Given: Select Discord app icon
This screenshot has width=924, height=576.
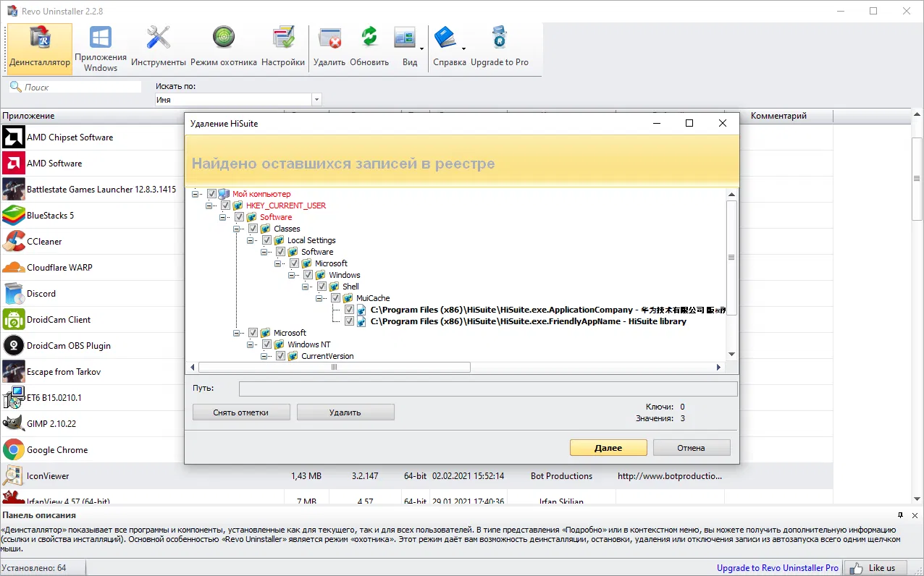Looking at the screenshot, I should click(x=14, y=294).
